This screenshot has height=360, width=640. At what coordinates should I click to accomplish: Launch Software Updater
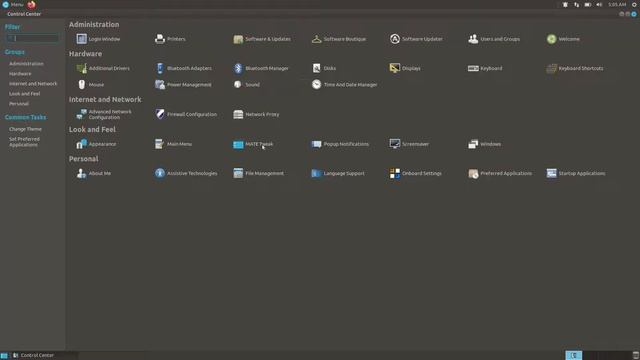[416, 39]
